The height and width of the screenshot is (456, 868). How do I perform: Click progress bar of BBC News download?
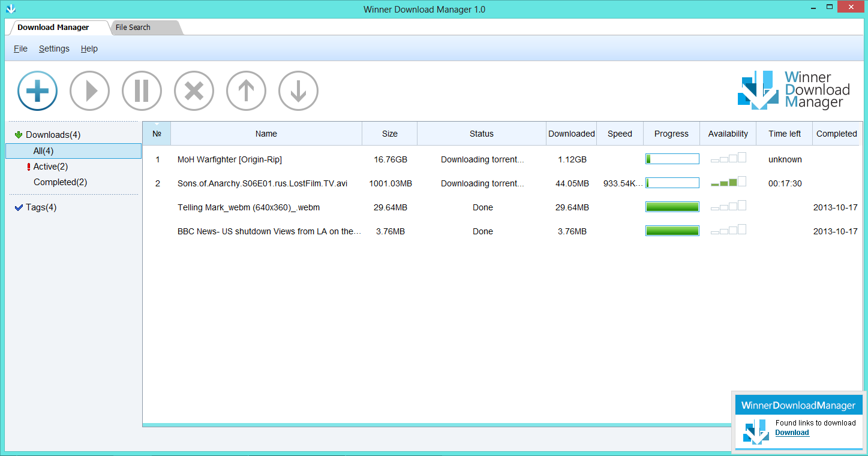coord(672,231)
